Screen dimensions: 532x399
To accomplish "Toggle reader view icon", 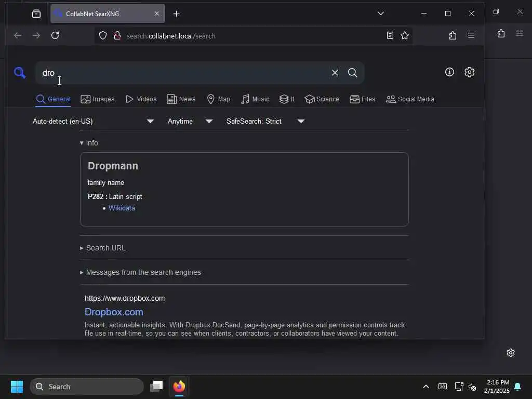I will click(390, 35).
